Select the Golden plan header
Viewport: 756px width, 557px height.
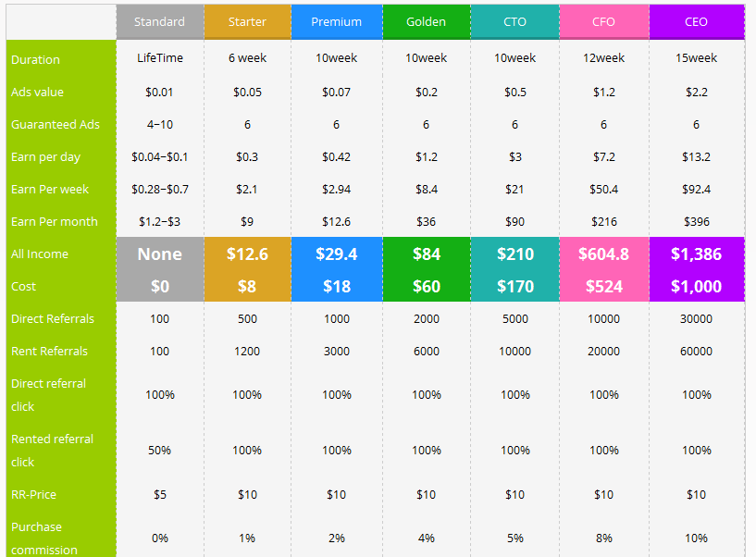[427, 21]
